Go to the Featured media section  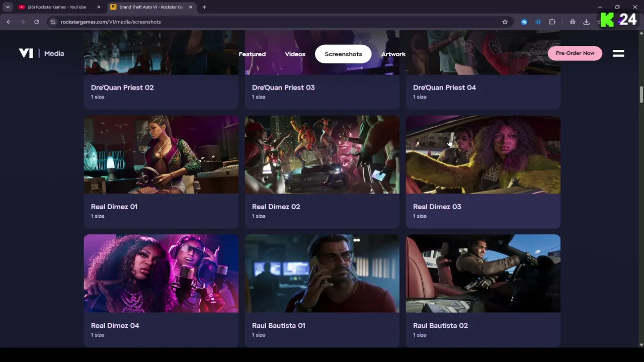[252, 54]
